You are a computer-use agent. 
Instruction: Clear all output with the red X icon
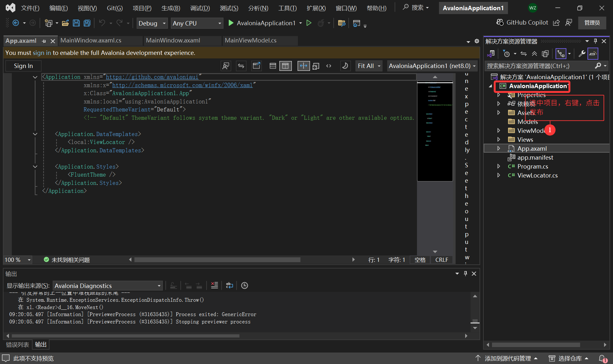pos(215,285)
